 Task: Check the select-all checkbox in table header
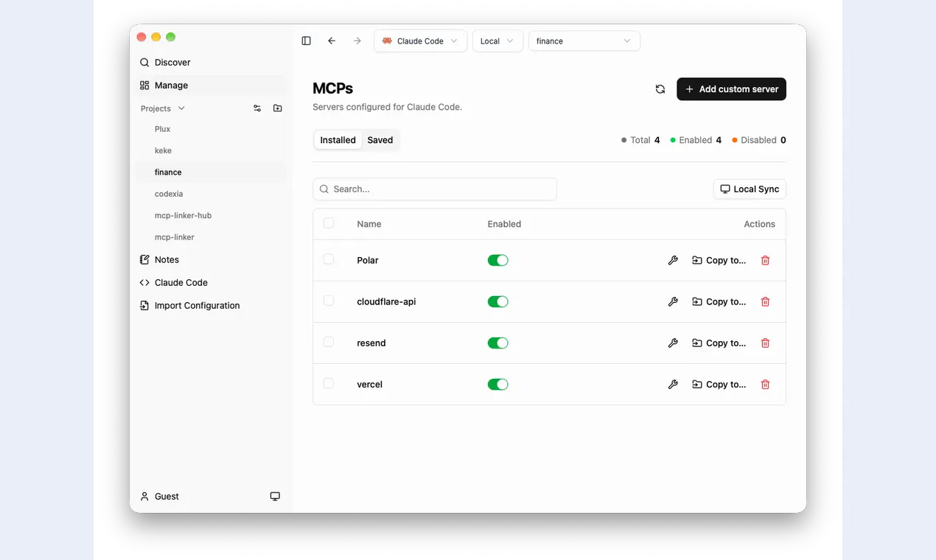[x=329, y=223]
